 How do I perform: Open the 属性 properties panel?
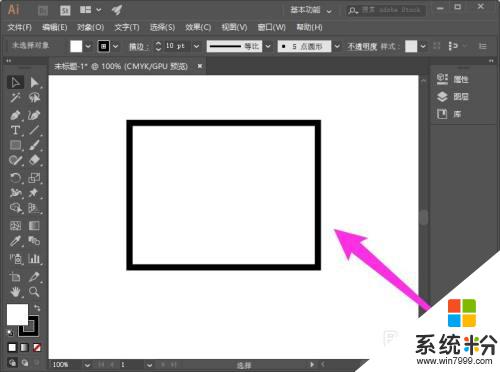click(453, 79)
